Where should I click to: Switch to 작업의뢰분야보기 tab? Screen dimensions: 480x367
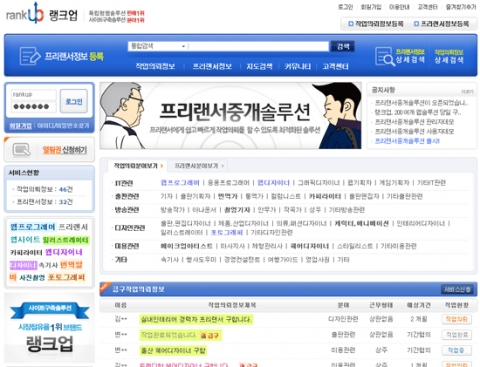pyautogui.click(x=137, y=166)
